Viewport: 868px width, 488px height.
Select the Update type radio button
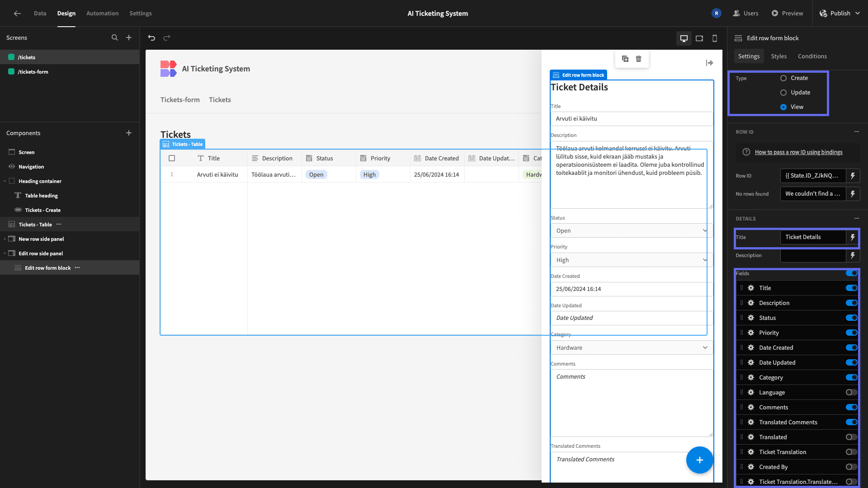[783, 93]
